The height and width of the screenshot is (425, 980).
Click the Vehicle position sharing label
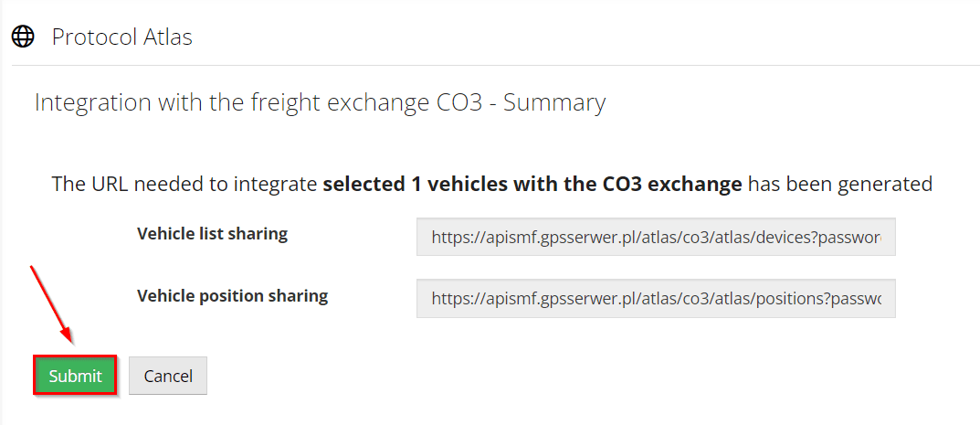point(232,296)
